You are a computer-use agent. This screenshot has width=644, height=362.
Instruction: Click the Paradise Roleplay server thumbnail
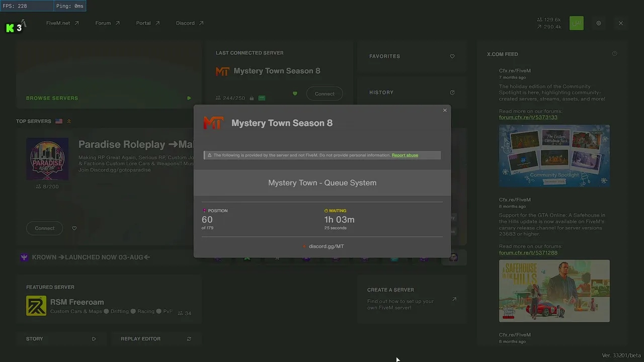pyautogui.click(x=47, y=159)
